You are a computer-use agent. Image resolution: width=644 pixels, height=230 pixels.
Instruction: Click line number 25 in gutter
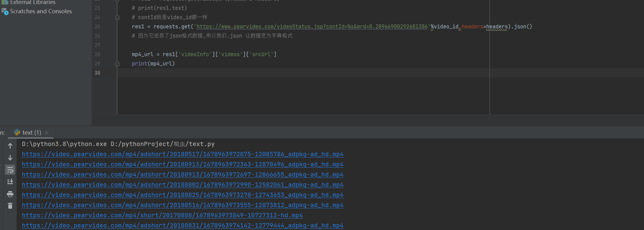(97, 27)
